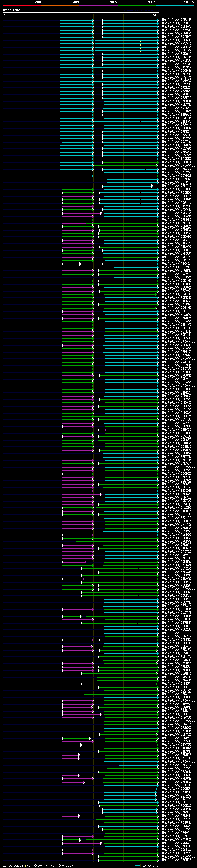Screen dimensions: 197x868
Task: Select the UniRef100_Q7XN06 label
Action: [x=177, y=91]
